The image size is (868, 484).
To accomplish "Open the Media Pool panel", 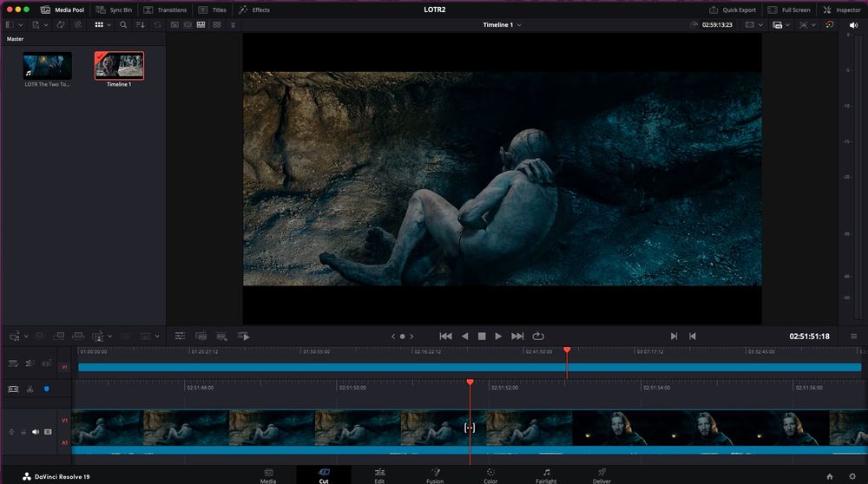I will click(62, 10).
